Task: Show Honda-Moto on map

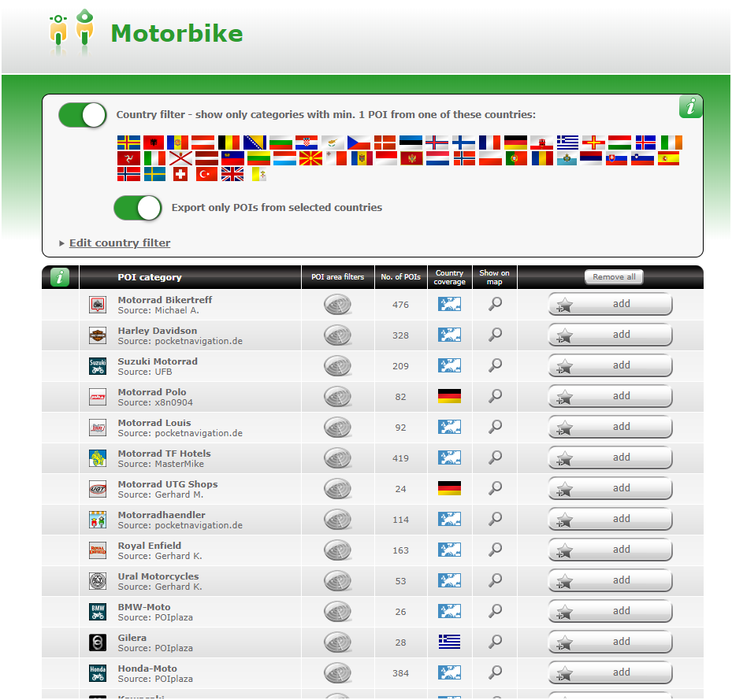Action: 495,673
